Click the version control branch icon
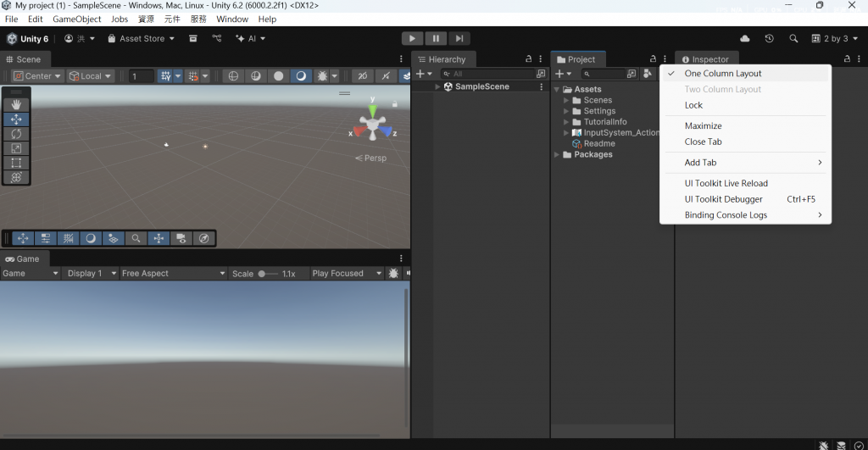The image size is (868, 450). [x=216, y=38]
